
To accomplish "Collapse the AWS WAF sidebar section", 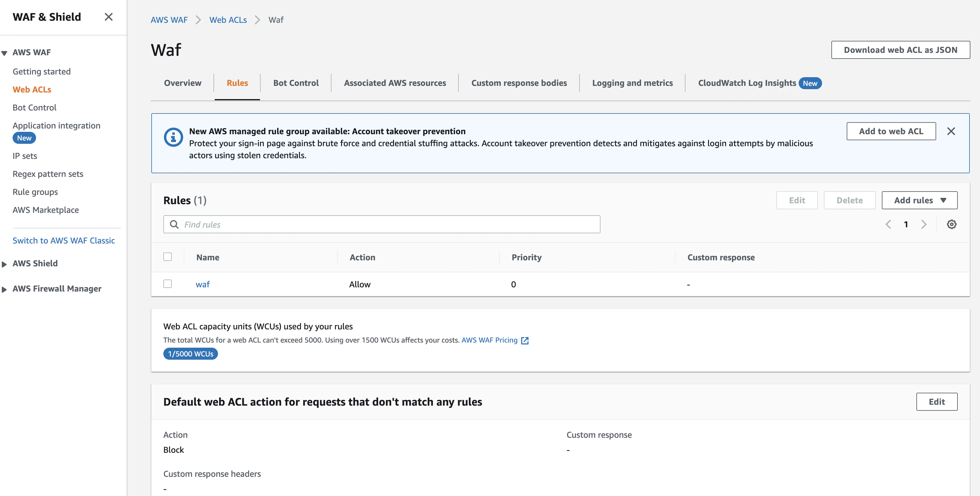I will coord(4,53).
